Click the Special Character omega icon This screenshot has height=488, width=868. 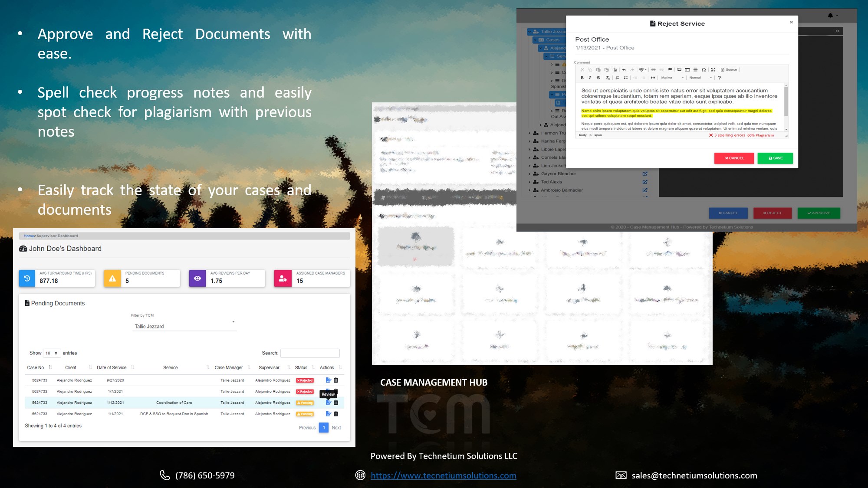pos(704,70)
